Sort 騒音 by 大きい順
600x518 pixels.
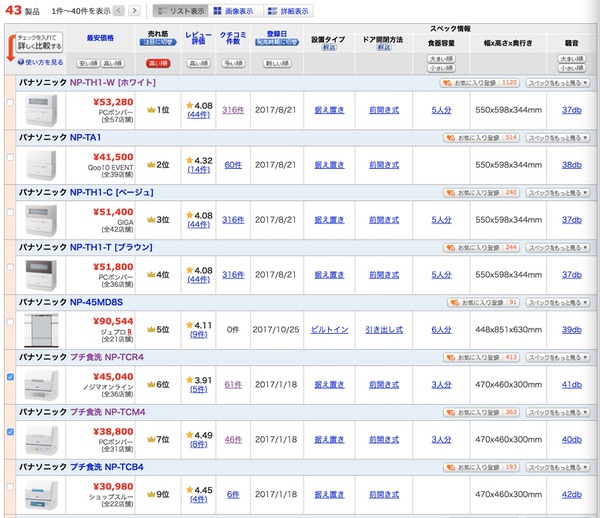click(572, 59)
